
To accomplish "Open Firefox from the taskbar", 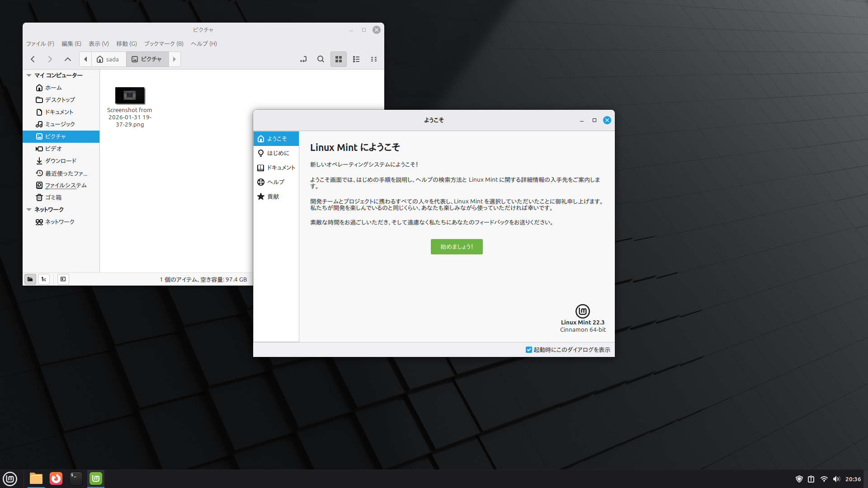I will pos(56,479).
